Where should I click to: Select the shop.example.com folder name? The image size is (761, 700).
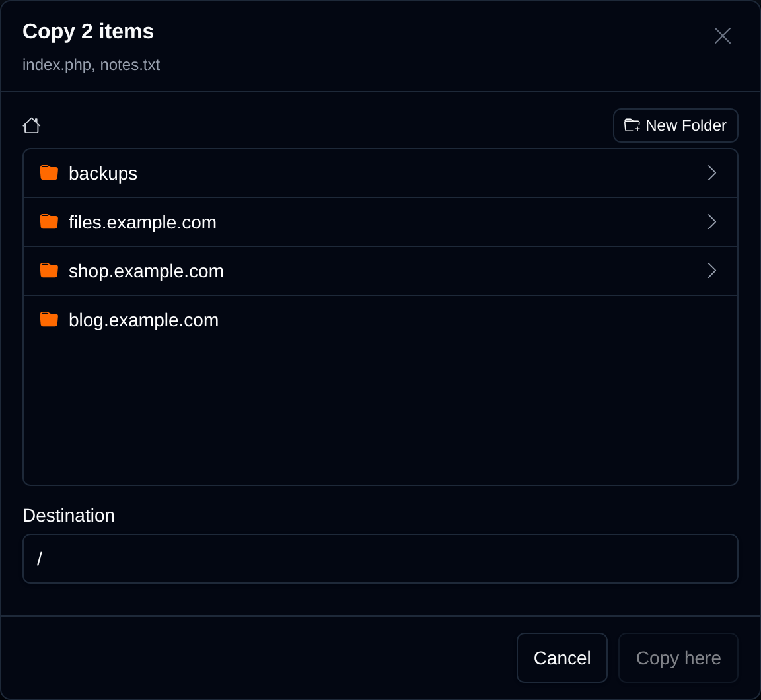pos(146,271)
